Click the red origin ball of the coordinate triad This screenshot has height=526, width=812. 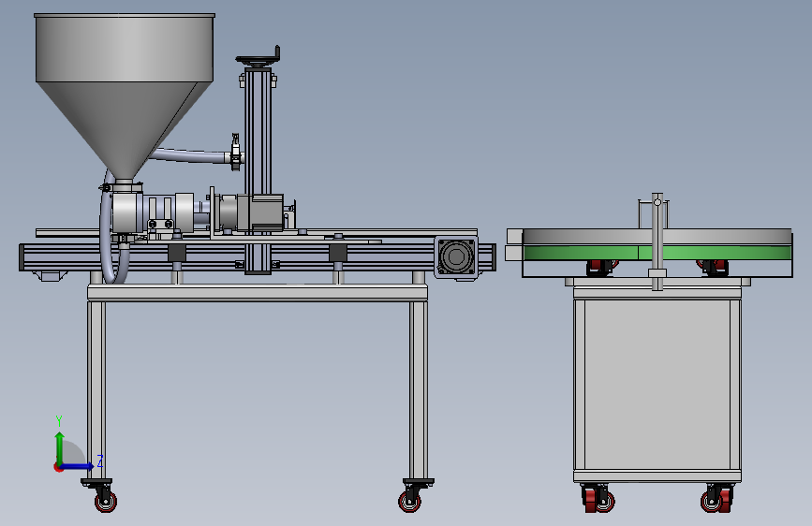(x=58, y=467)
